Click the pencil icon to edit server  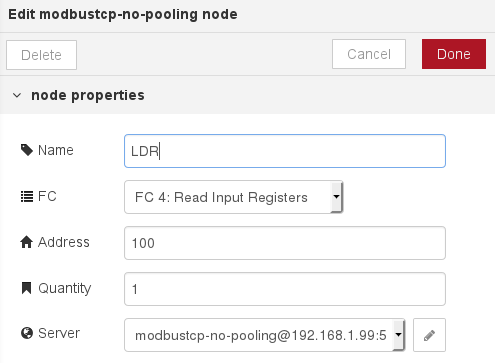429,335
